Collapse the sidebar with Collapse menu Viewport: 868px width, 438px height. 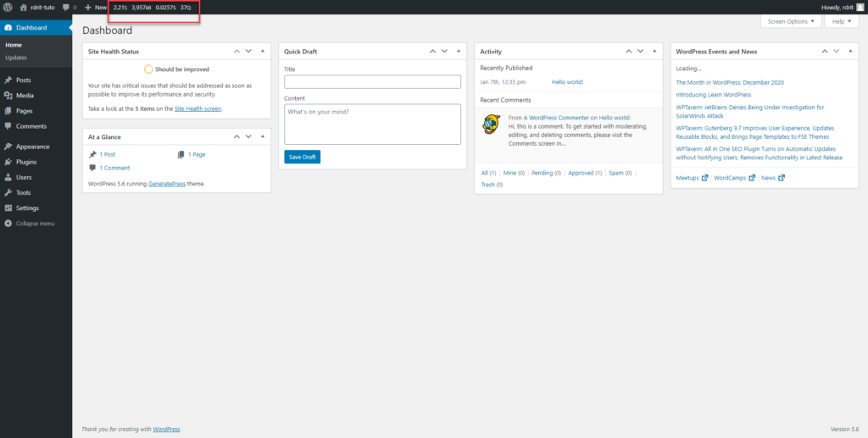[x=30, y=223]
